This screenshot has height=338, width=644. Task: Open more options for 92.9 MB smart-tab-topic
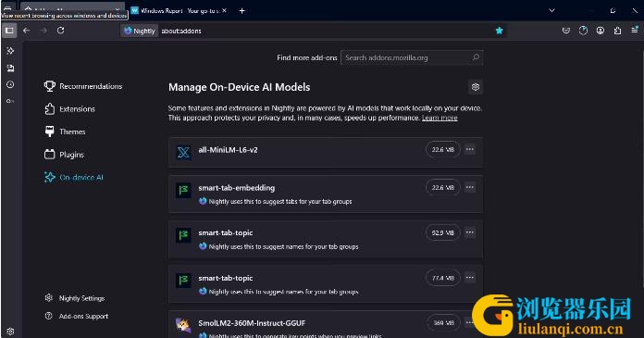point(470,232)
